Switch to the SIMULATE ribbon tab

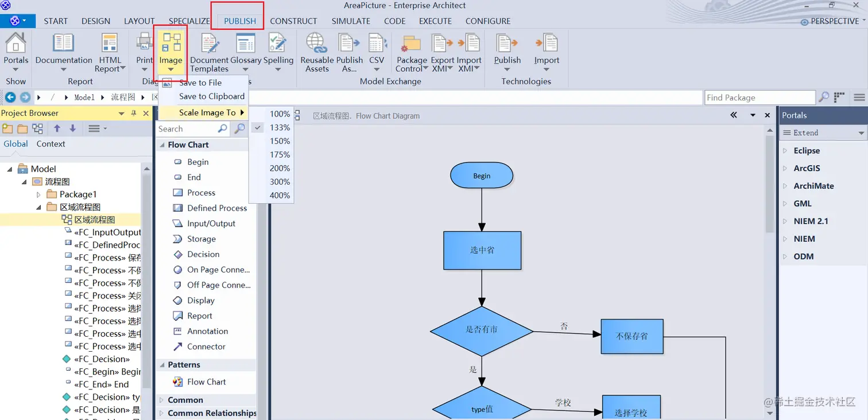[351, 21]
